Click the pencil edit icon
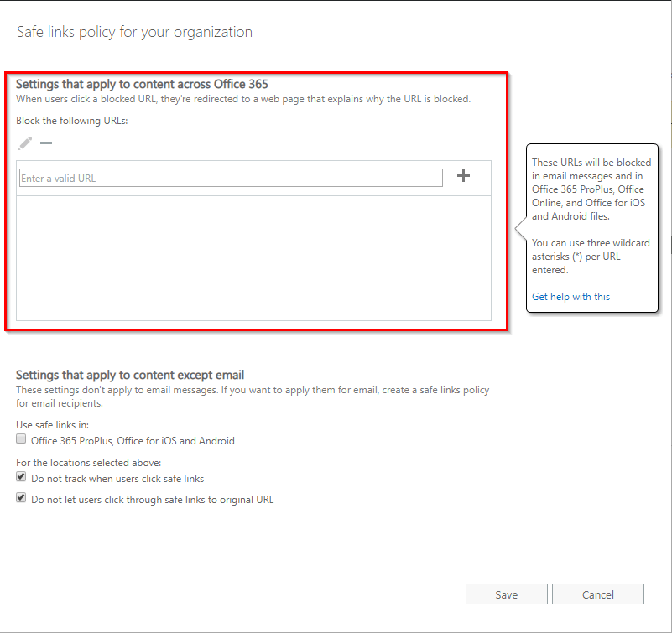 (x=24, y=143)
